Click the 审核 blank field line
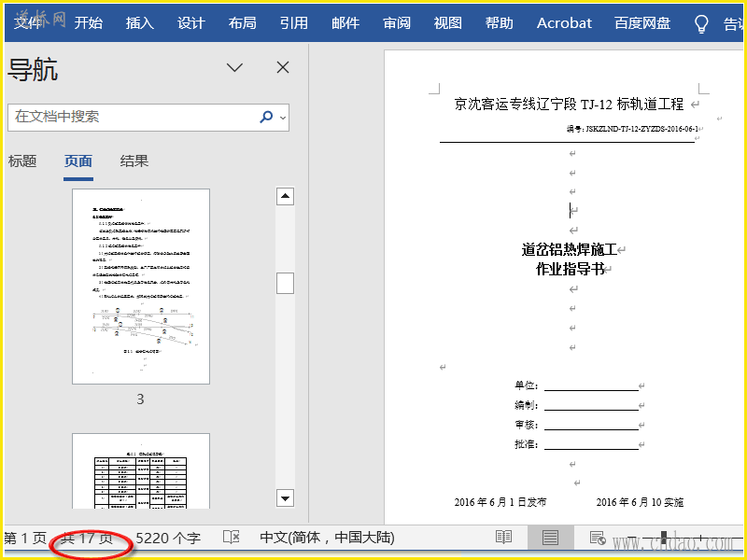Screen dimensions: 747x560 tap(591, 425)
